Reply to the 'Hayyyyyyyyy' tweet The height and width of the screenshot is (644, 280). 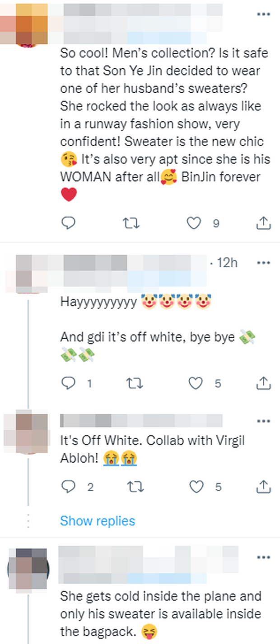click(x=67, y=384)
